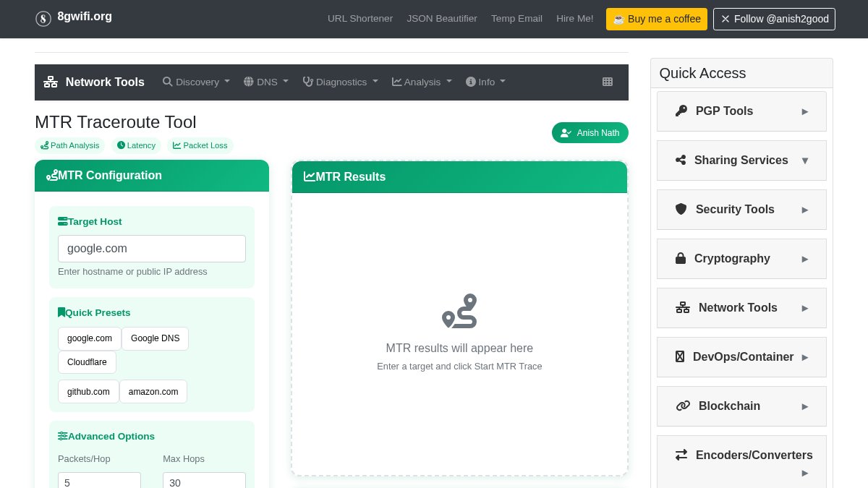Screen dimensions: 868x488
Task: Click the 8gwifi.org logo icon
Action: tap(43, 19)
